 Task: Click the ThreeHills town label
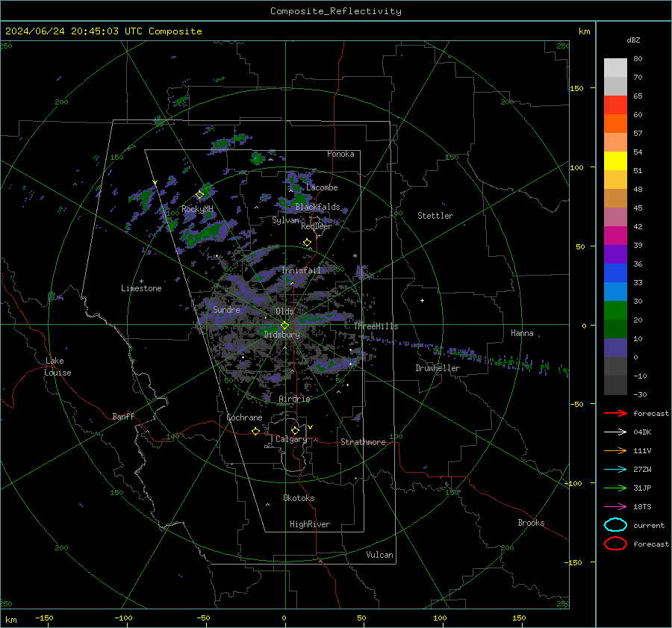[376, 326]
